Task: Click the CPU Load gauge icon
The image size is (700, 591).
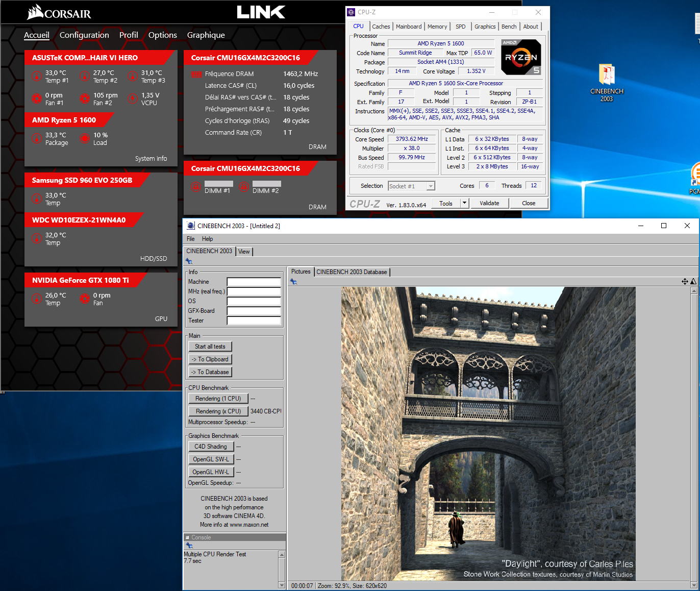Action: tap(85, 139)
